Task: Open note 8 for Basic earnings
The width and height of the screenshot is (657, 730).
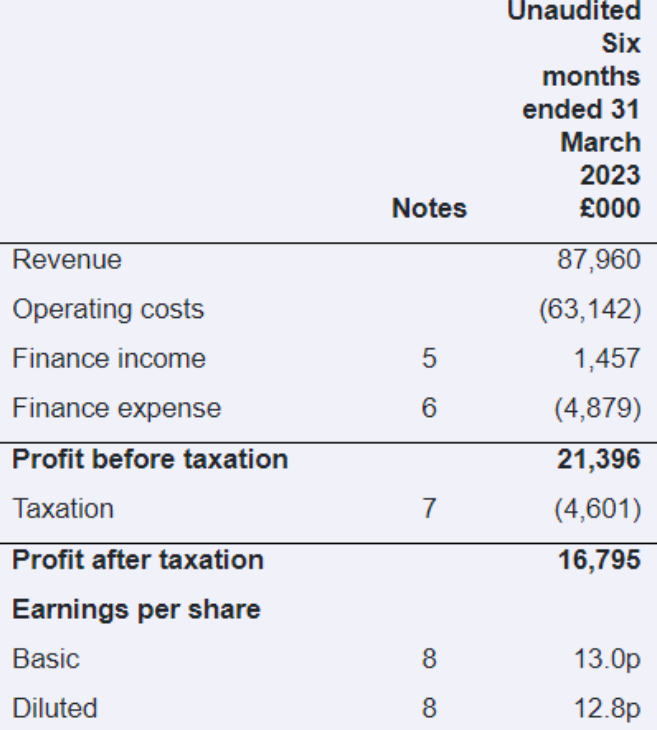Action: click(x=429, y=659)
